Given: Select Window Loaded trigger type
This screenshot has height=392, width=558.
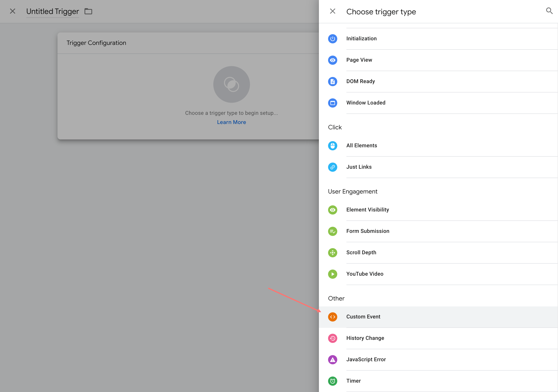Looking at the screenshot, I should [438, 103].
